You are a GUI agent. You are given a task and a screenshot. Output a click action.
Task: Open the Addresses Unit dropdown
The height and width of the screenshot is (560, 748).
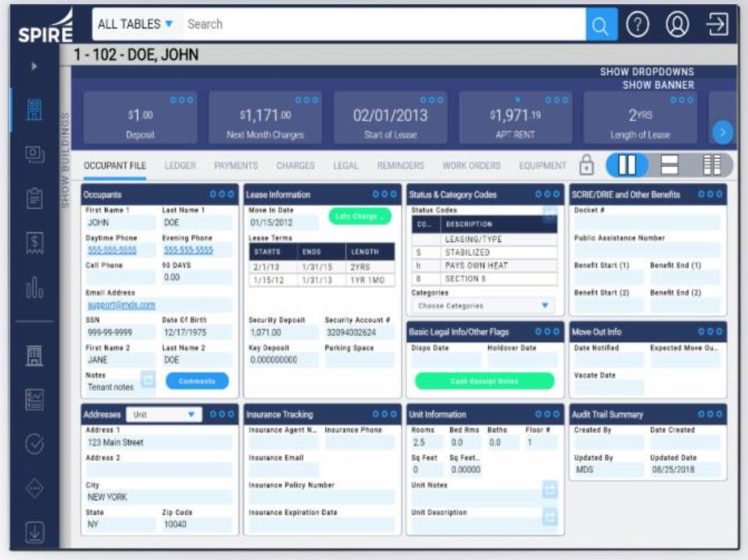click(164, 415)
